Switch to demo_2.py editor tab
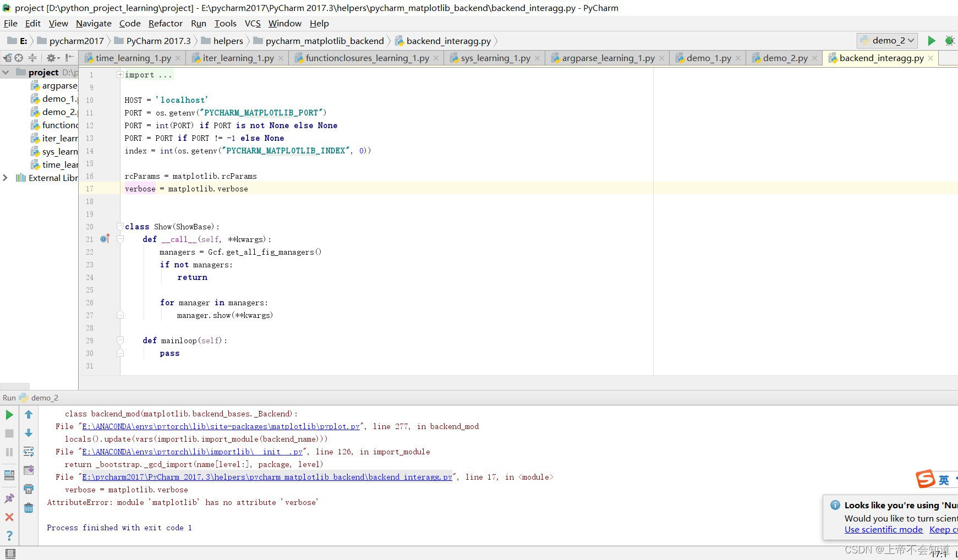This screenshot has height=560, width=958. 785,58
